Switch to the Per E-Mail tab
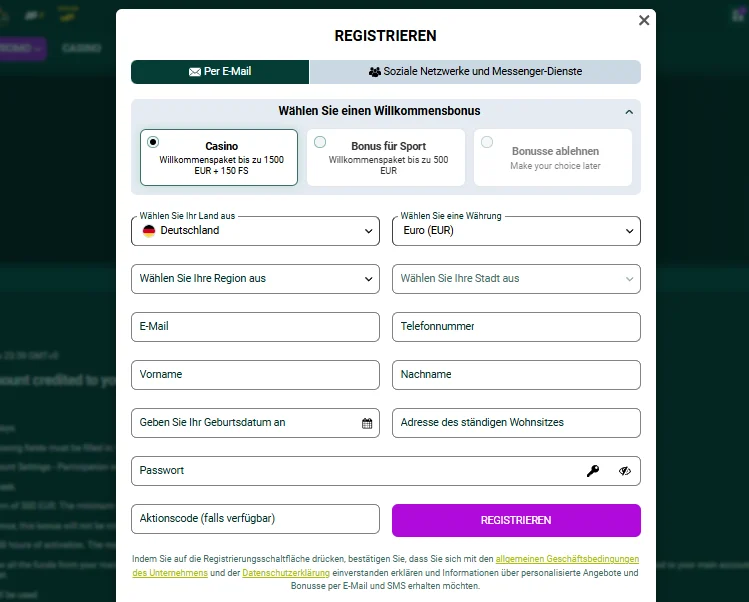The height and width of the screenshot is (602, 749). (x=220, y=72)
